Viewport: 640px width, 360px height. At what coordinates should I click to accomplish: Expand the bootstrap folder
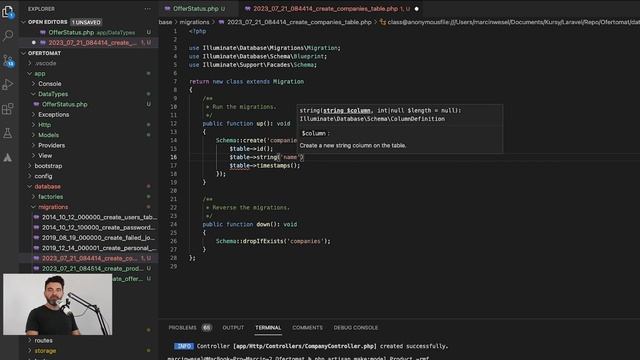coord(30,166)
